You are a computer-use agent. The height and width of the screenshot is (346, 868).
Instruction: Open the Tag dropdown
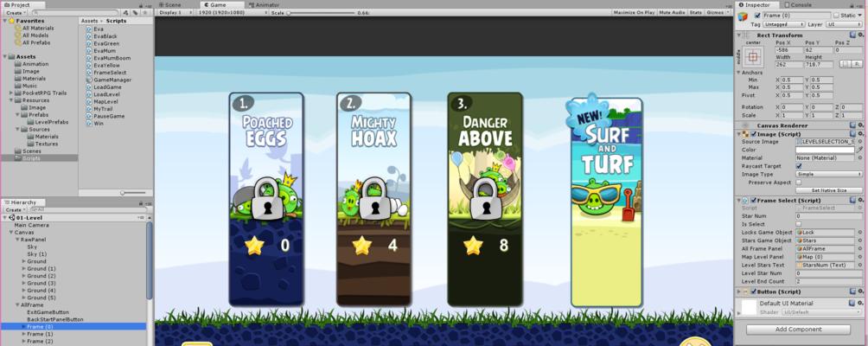click(784, 24)
